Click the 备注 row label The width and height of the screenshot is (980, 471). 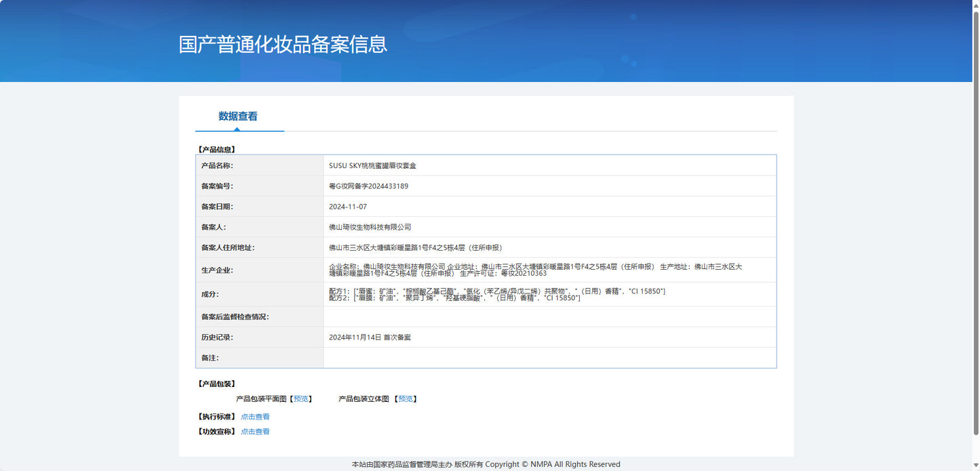(x=210, y=358)
